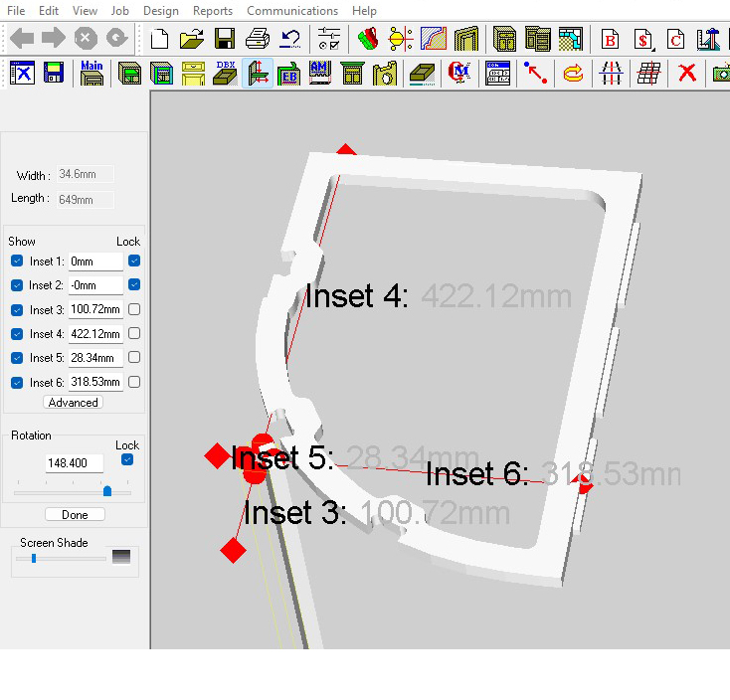Click the Advanced button
The image size is (730, 700).
(x=74, y=403)
